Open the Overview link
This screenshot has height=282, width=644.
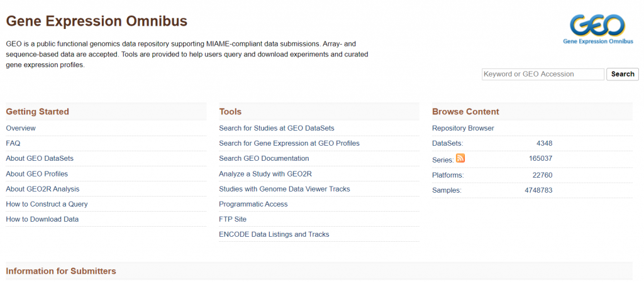click(x=21, y=128)
